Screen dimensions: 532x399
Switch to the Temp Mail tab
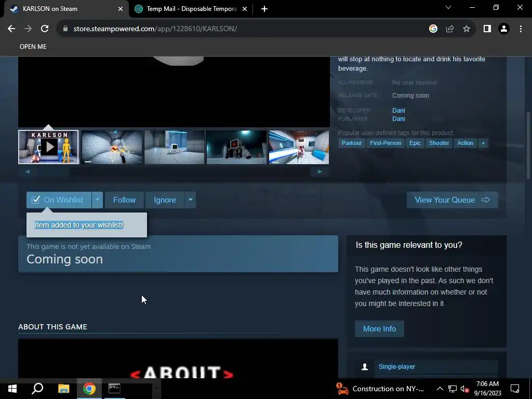[x=190, y=9]
